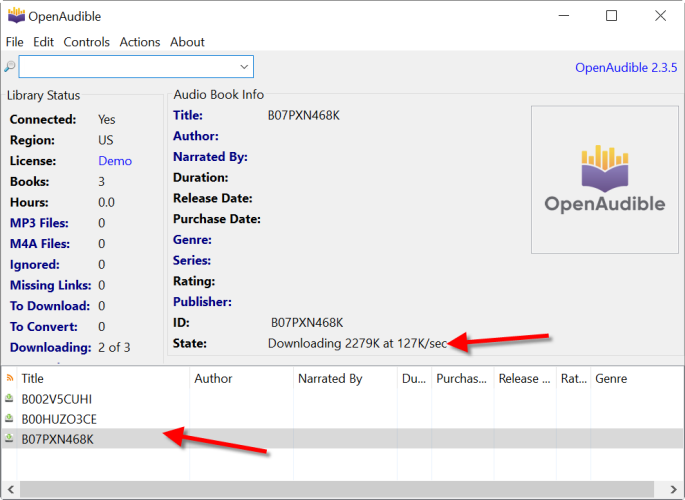Click the '2 of 3' downloading count
This screenshot has height=500, width=685.
click(114, 348)
